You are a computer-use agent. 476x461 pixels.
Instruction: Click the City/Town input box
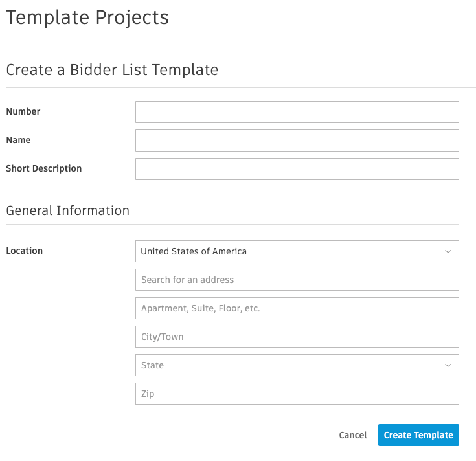tap(297, 337)
